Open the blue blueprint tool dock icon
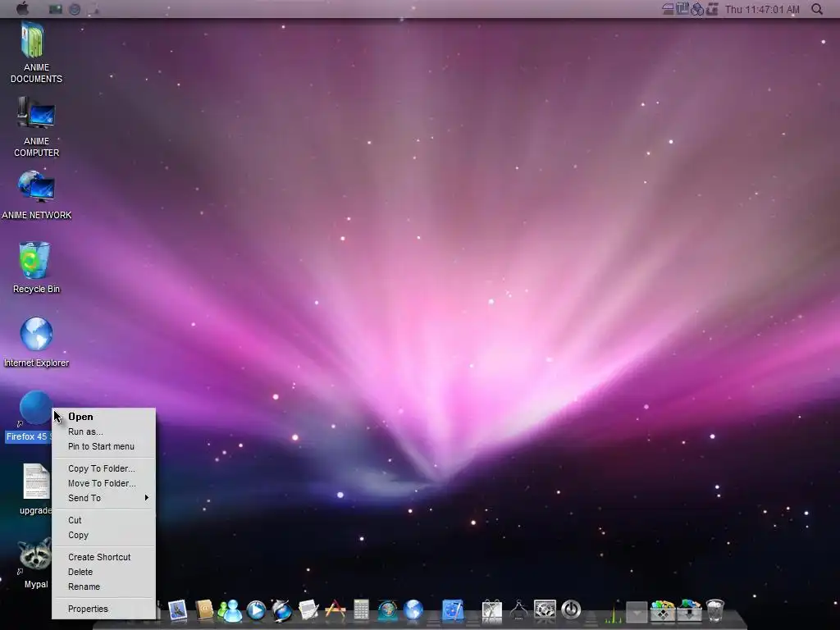This screenshot has width=840, height=630. [x=453, y=610]
